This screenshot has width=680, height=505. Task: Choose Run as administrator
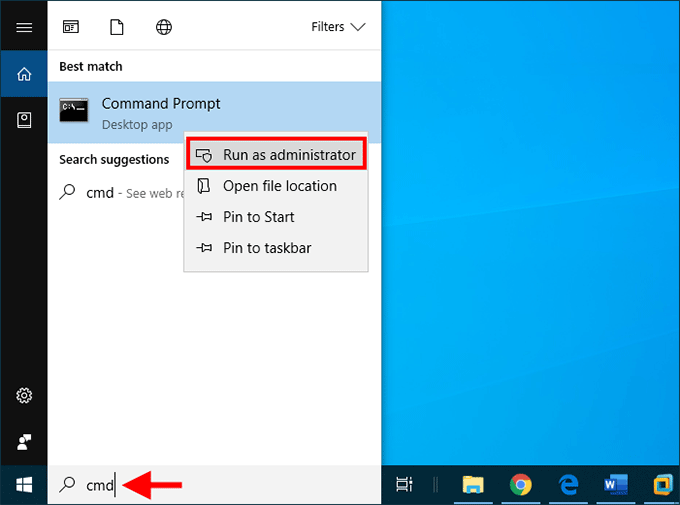(276, 154)
